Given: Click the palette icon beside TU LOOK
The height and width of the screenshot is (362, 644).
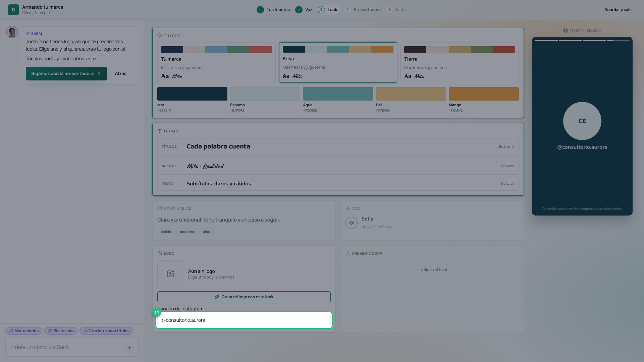Looking at the screenshot, I should pyautogui.click(x=160, y=36).
